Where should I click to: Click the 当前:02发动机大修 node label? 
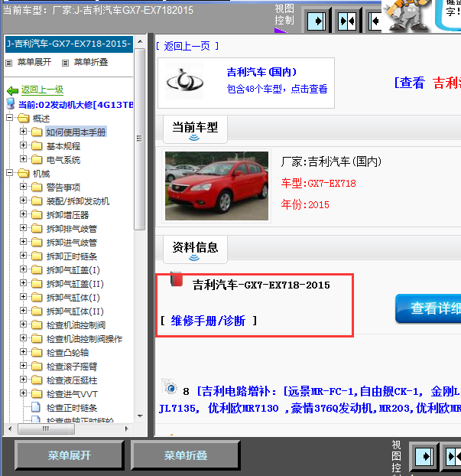click(76, 105)
